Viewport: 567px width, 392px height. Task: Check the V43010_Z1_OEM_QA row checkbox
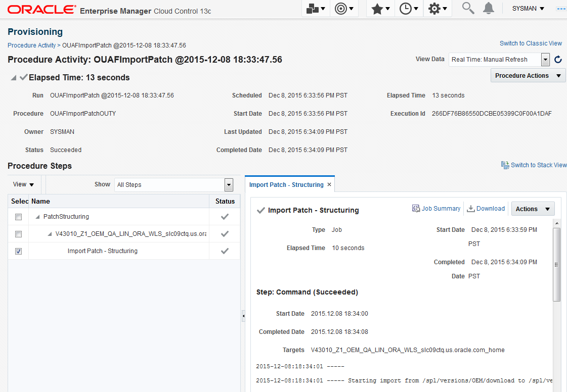18,234
